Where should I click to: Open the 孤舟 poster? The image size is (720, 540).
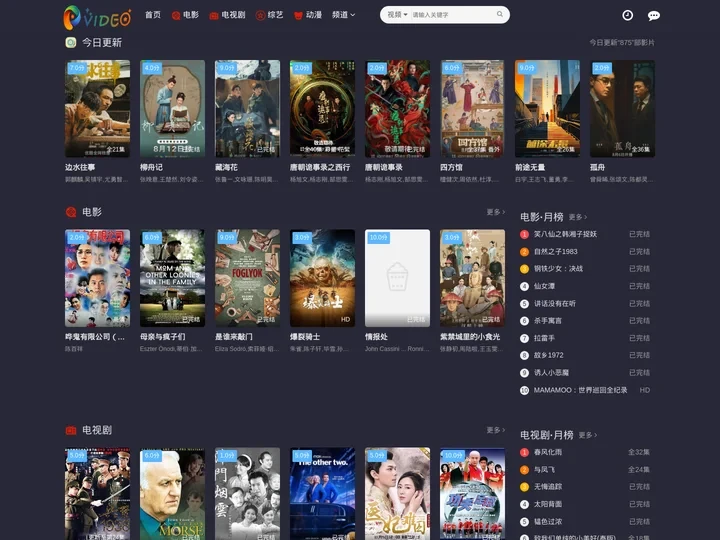pyautogui.click(x=622, y=108)
